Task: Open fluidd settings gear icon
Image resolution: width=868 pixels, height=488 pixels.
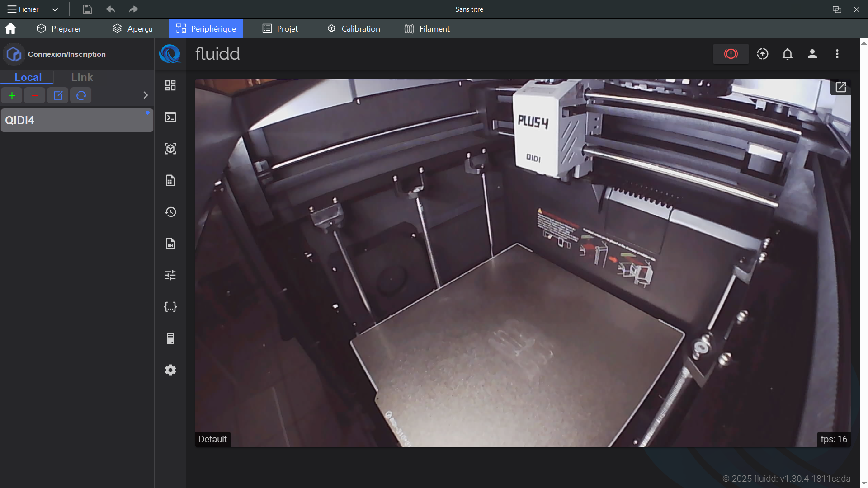Action: [170, 370]
